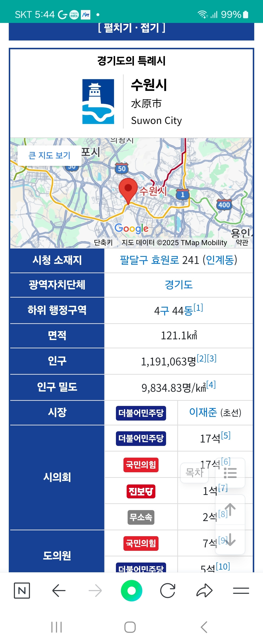
Task: Open footnote [1] reference
Action: [x=198, y=308]
